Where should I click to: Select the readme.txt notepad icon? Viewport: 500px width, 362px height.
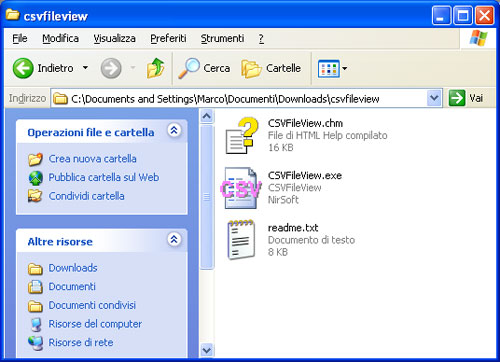point(241,240)
